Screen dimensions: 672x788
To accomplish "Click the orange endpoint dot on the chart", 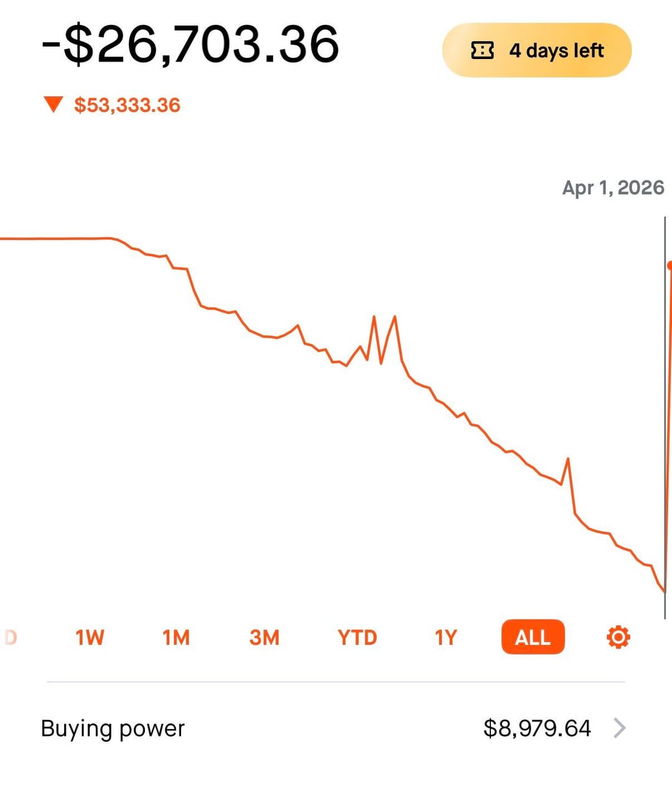I will [670, 266].
